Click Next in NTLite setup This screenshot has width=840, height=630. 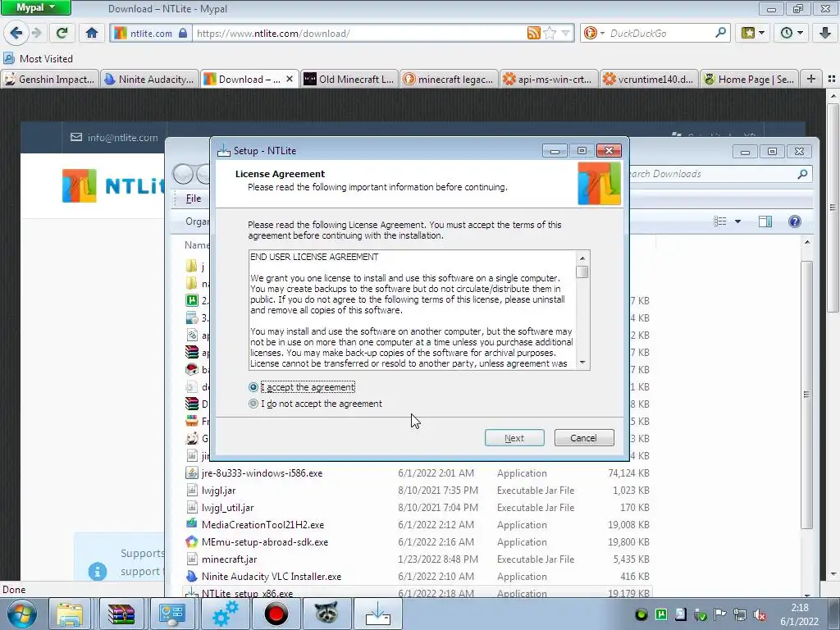(x=514, y=438)
